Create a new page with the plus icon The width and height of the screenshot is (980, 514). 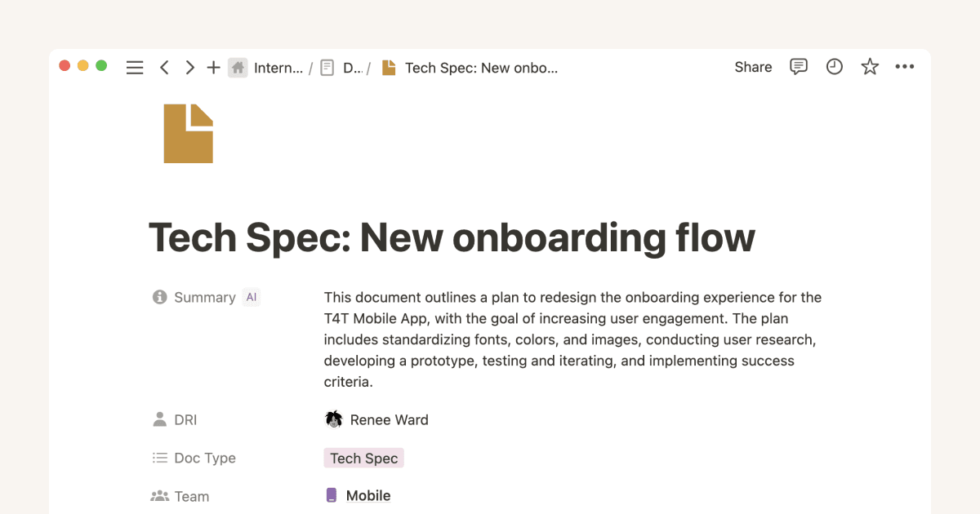[213, 67]
